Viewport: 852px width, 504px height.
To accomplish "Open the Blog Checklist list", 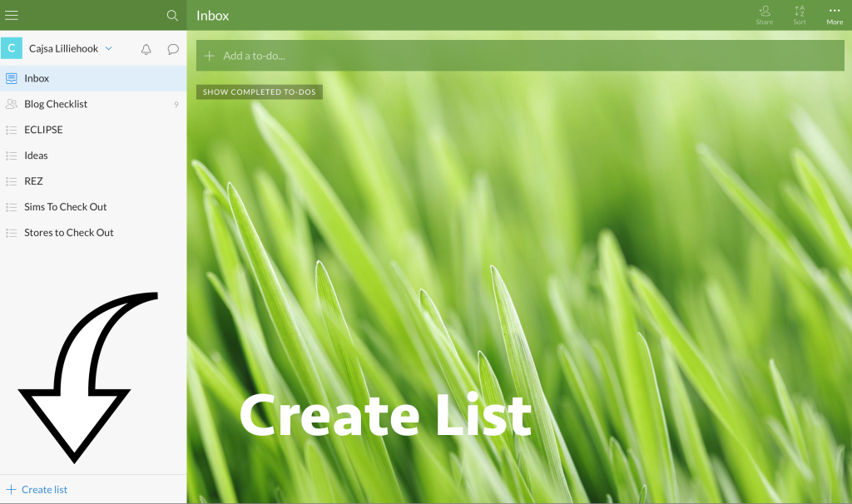I will pyautogui.click(x=56, y=104).
